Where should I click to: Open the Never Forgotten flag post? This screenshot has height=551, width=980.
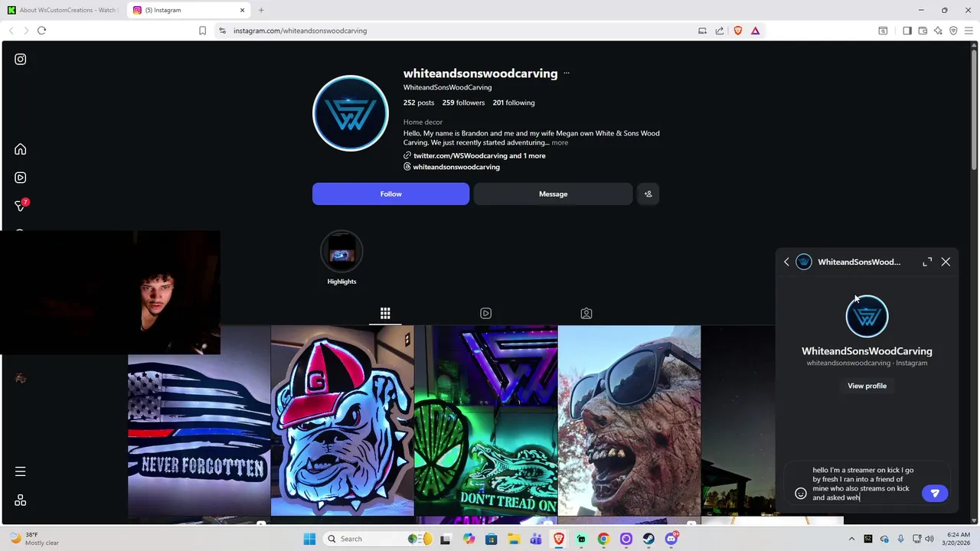tap(199, 421)
